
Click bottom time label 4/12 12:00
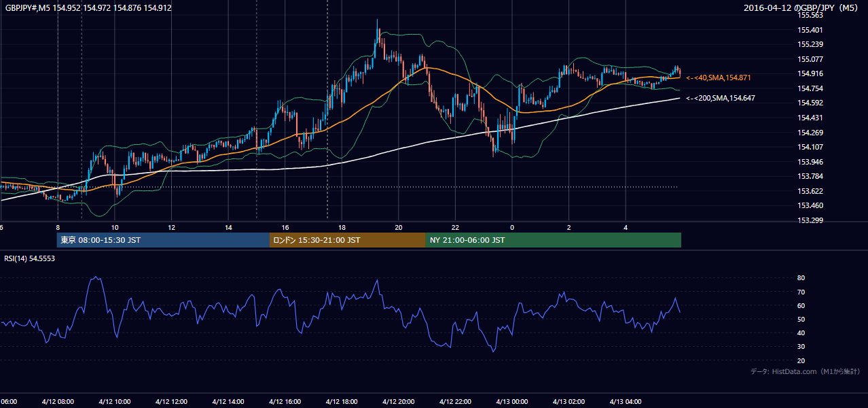click(171, 402)
